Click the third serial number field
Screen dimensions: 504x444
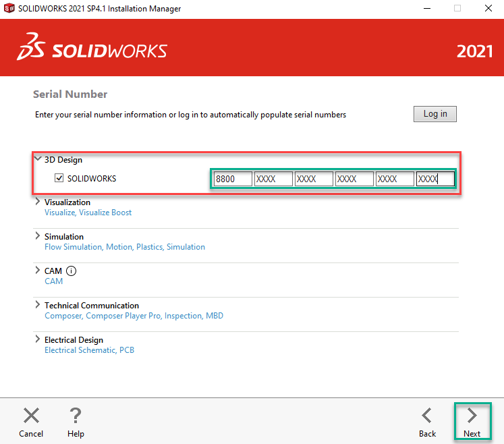pos(314,179)
